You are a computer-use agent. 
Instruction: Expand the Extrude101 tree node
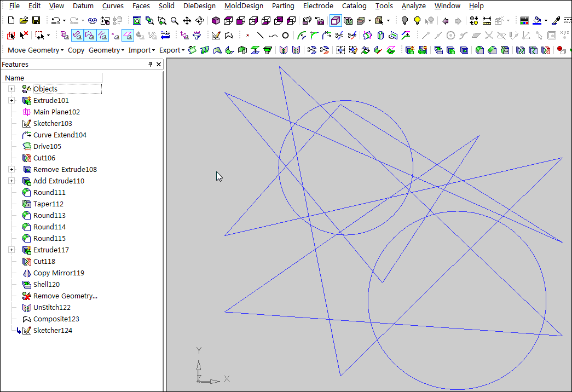(x=11, y=101)
